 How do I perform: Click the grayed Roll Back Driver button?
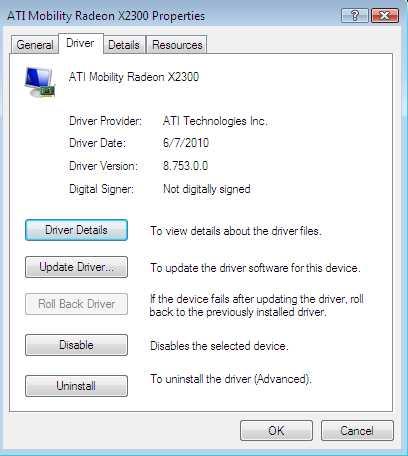(76, 304)
